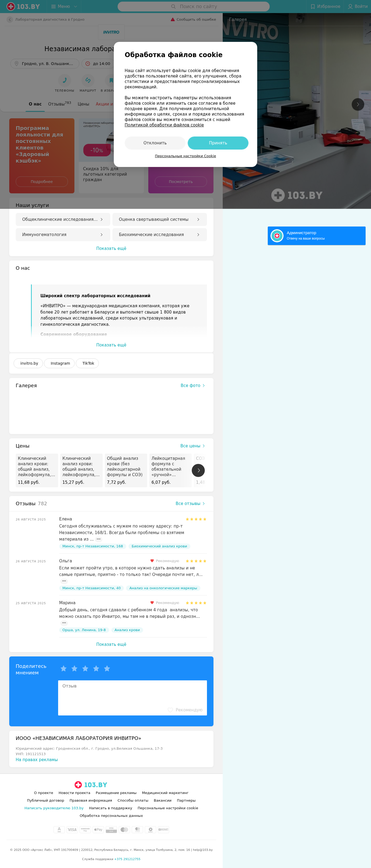Click the address pin Гродно, ул. В. Ольшанк...
Image resolution: width=371 pixels, height=868 pixels.
pos(45,64)
